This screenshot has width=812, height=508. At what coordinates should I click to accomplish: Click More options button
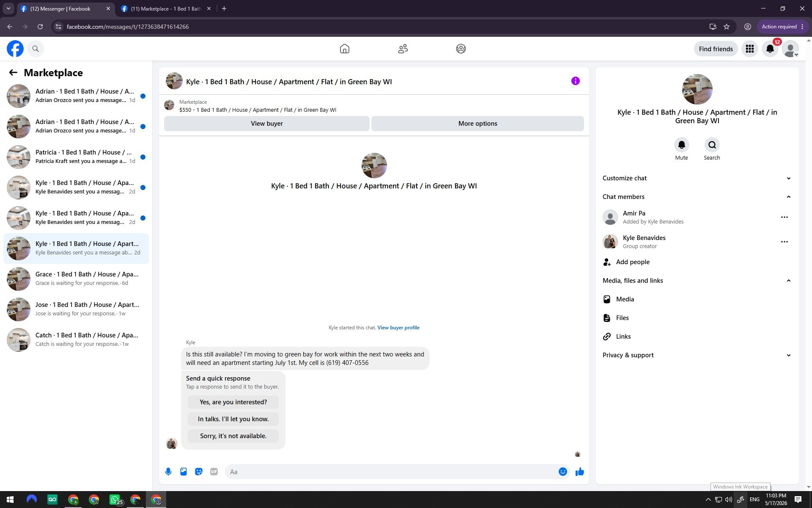[477, 124]
